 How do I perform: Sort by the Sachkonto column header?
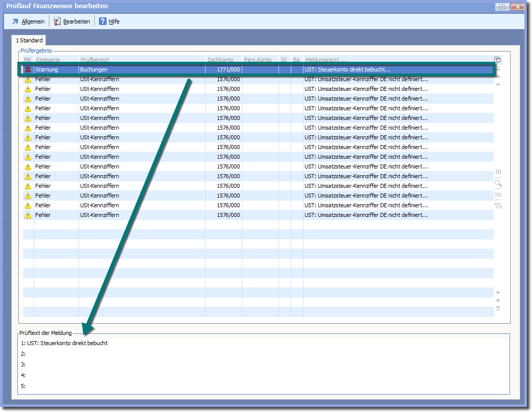click(x=220, y=60)
